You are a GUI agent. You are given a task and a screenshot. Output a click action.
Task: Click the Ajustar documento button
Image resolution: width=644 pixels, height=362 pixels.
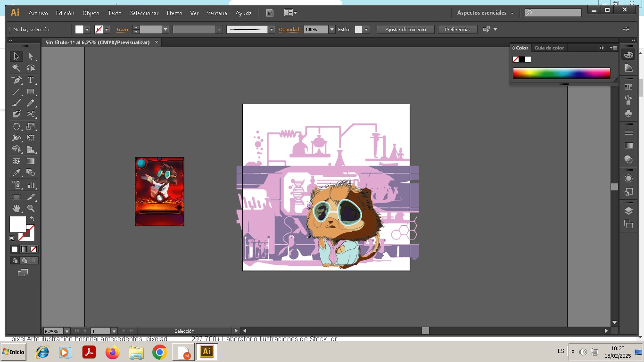click(x=405, y=30)
